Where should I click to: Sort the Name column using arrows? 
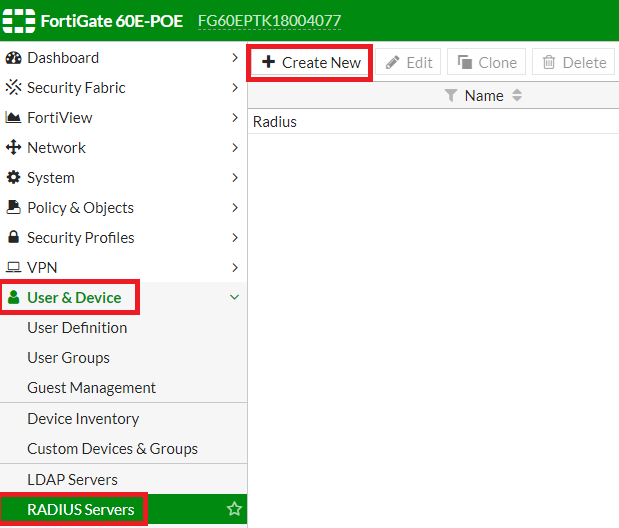(x=517, y=96)
